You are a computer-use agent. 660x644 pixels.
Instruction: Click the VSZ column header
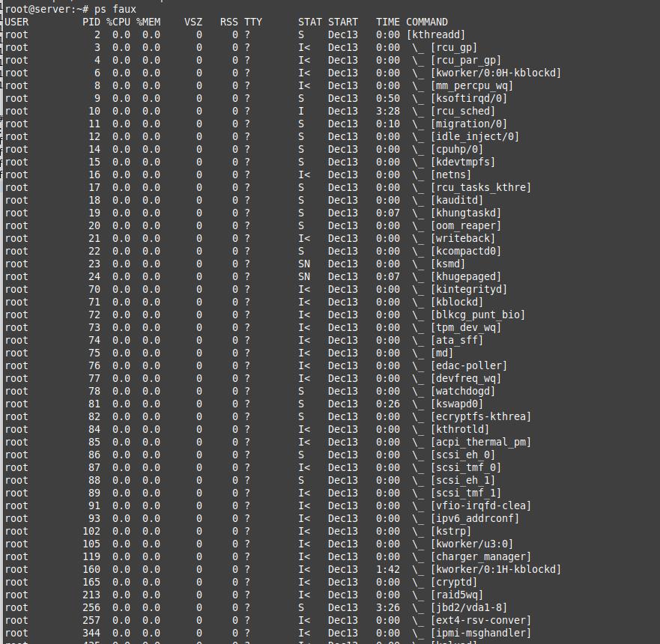pyautogui.click(x=193, y=22)
